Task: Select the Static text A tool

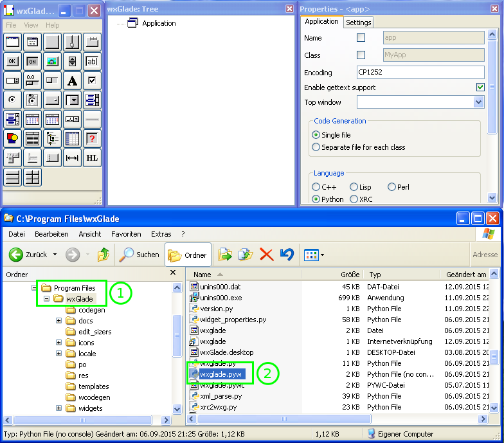Action: pos(72,80)
